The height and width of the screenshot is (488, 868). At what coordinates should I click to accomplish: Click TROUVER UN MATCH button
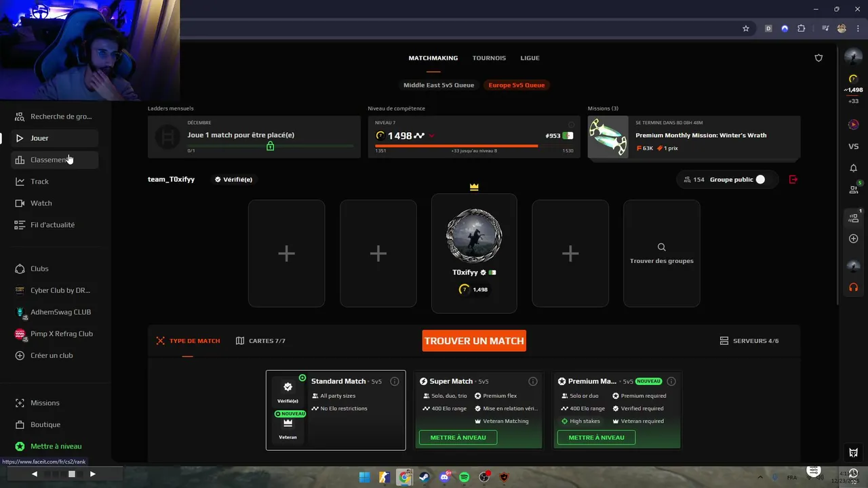474,341
